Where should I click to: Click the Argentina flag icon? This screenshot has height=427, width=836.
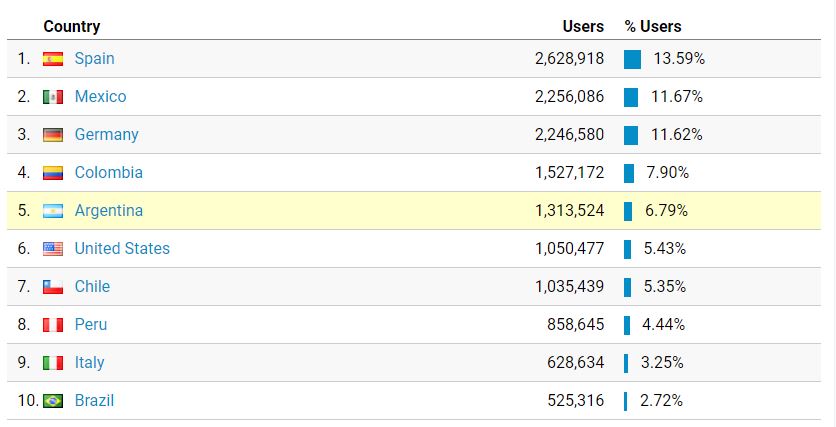(x=53, y=211)
